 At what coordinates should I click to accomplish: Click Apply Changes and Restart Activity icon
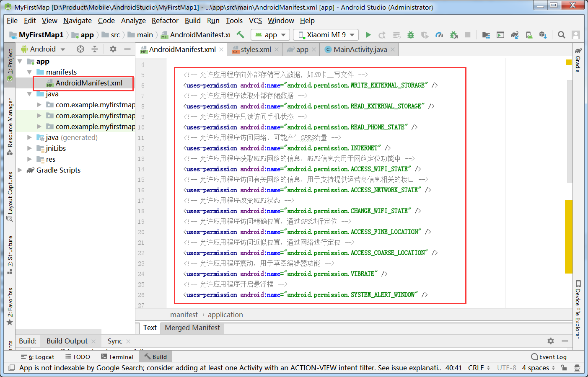click(x=382, y=35)
